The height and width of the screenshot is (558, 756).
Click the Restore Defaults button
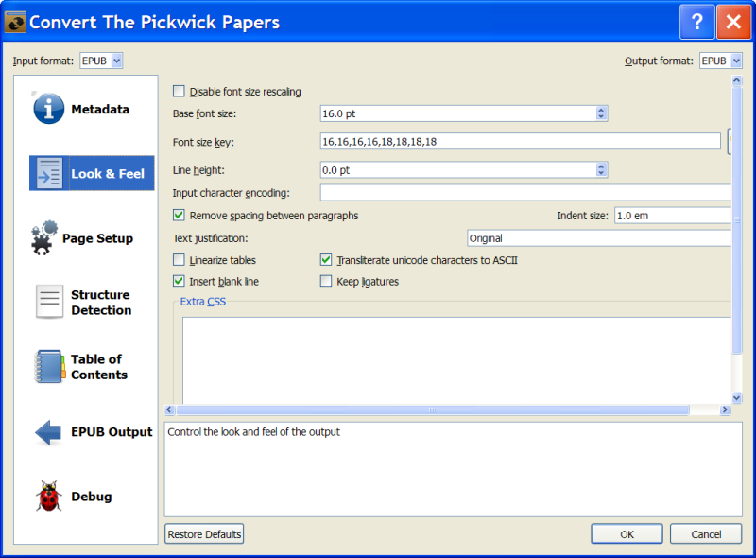(x=204, y=534)
